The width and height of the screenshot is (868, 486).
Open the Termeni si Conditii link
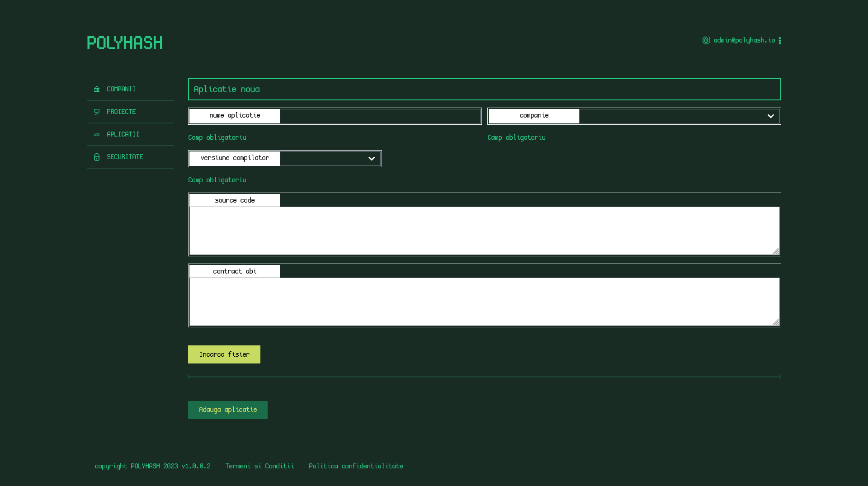259,466
